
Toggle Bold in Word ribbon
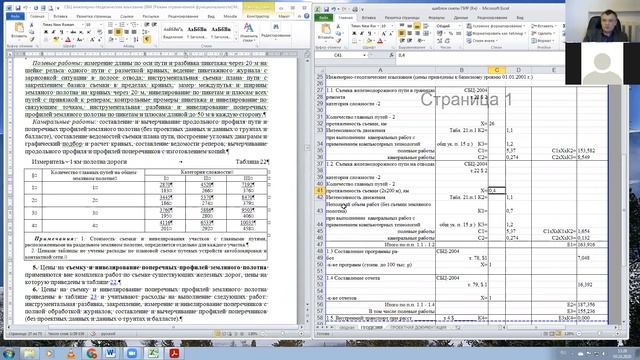point(46,32)
